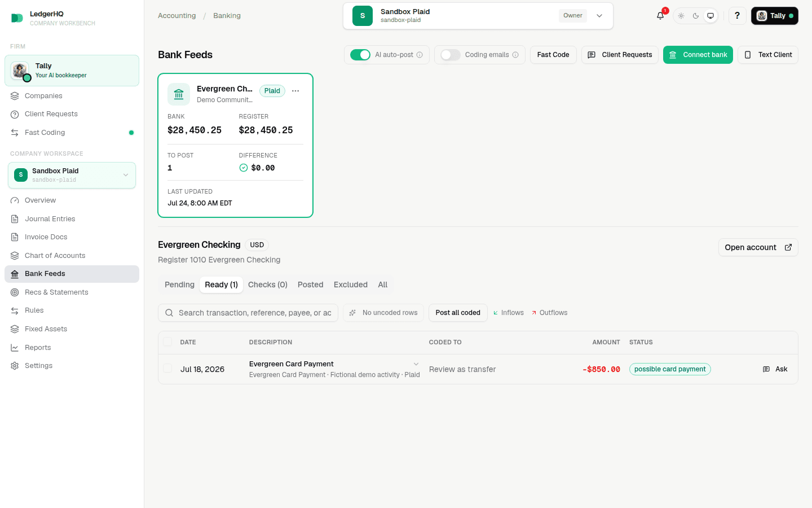The width and height of the screenshot is (812, 508).
Task: Open the help question mark
Action: coord(737,16)
